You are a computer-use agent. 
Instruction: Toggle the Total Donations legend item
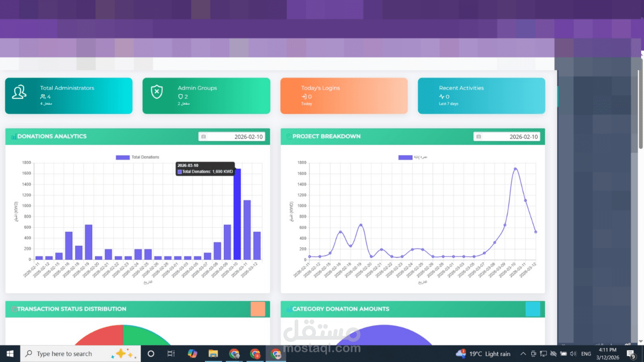click(x=137, y=157)
